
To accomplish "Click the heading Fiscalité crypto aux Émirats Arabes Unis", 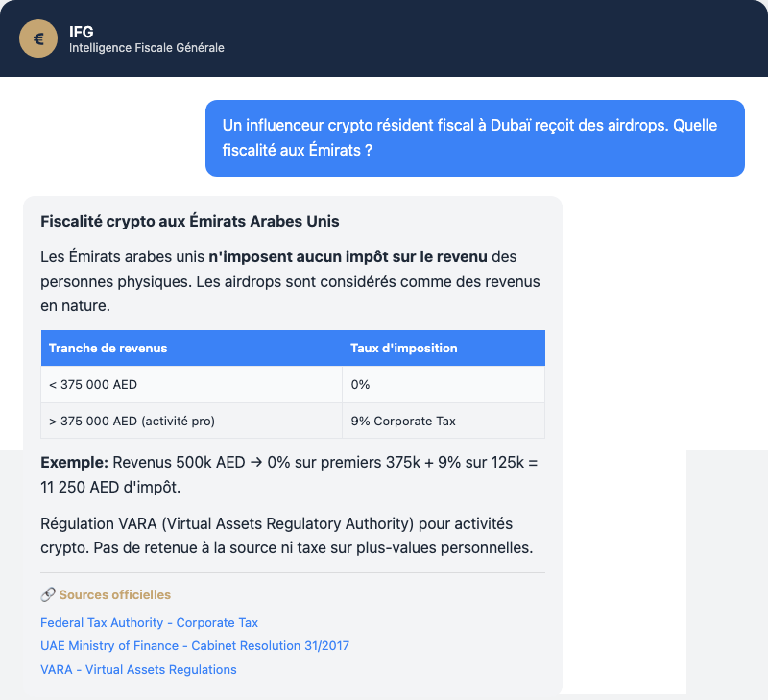I will click(x=190, y=222).
